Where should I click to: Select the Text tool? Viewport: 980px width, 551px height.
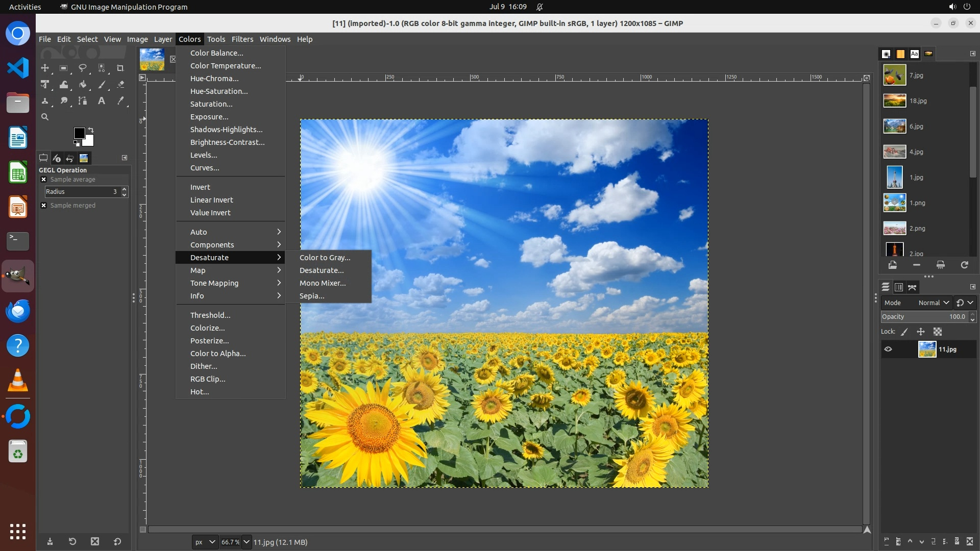coord(102,101)
